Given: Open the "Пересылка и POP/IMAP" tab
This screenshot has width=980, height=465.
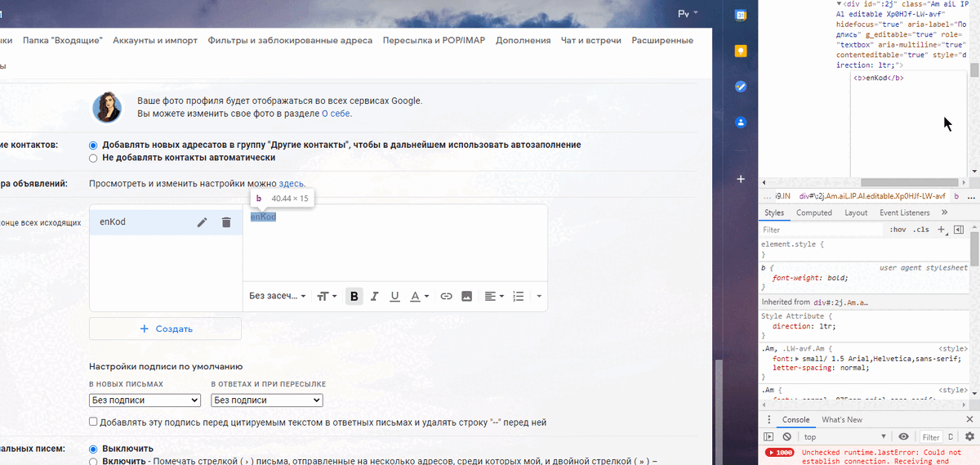Looking at the screenshot, I should [x=434, y=40].
